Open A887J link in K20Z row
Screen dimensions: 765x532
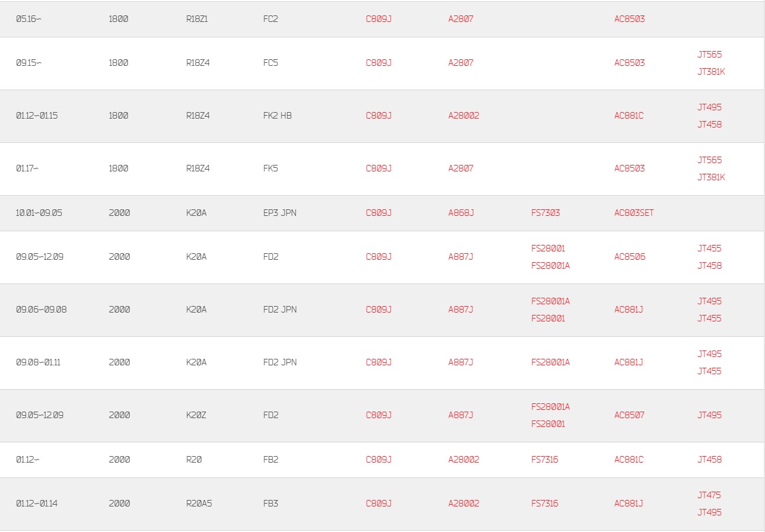coord(461,415)
